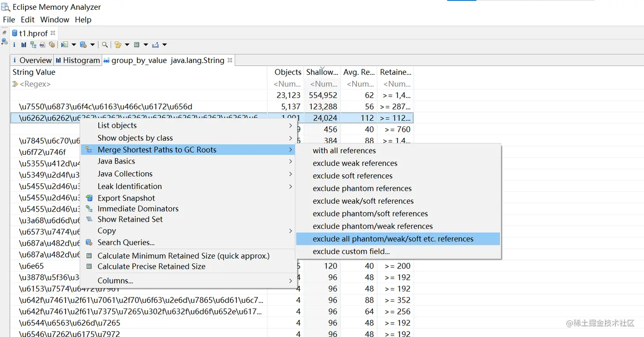
Task: Click the 554,952 shallow heap total cell
Action: 322,95
